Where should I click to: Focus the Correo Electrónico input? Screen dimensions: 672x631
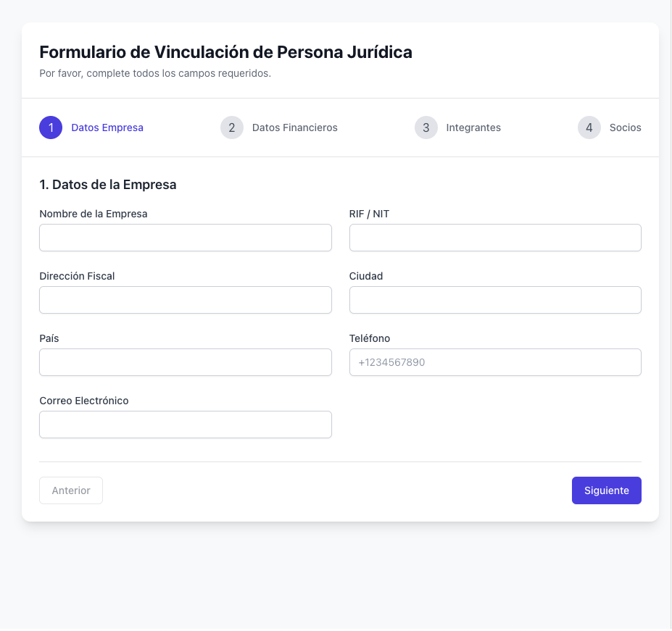pyautogui.click(x=185, y=425)
